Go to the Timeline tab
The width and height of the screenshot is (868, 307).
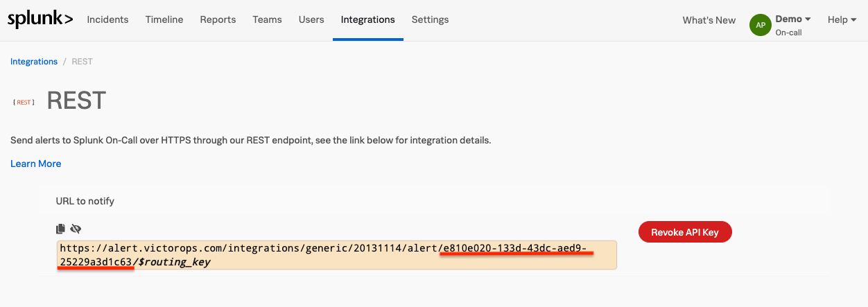(x=164, y=20)
